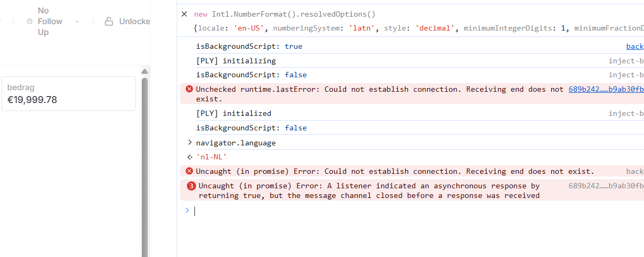Click the No Follow Up label
Screen dimensions: 644x257
(x=50, y=21)
